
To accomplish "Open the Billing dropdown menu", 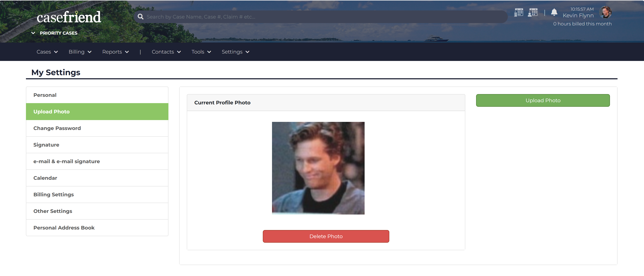I will click(80, 52).
